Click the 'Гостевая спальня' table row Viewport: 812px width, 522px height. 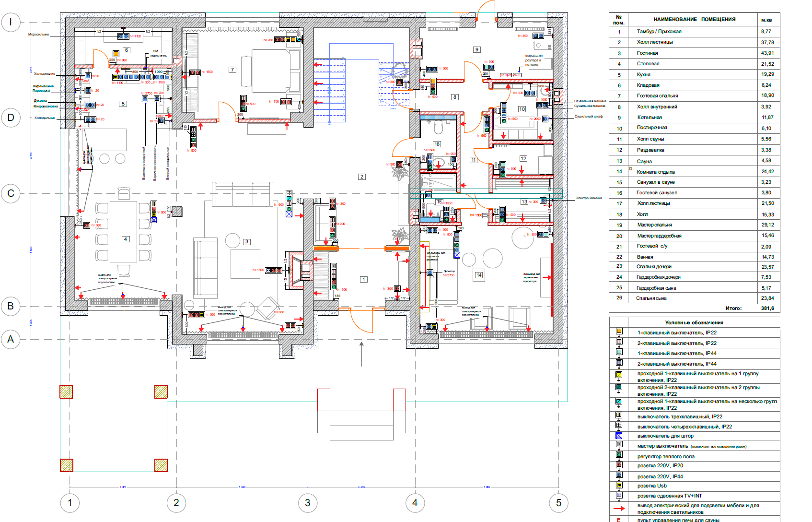(x=695, y=95)
